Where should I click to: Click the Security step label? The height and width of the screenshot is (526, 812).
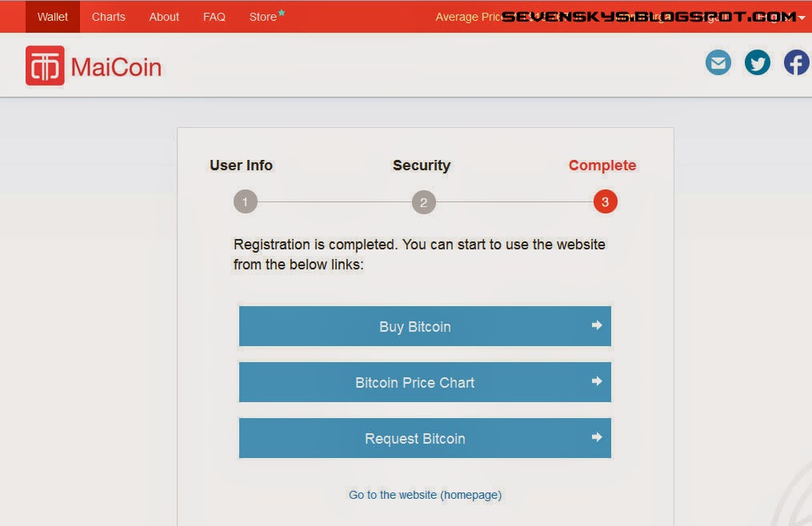tap(422, 165)
